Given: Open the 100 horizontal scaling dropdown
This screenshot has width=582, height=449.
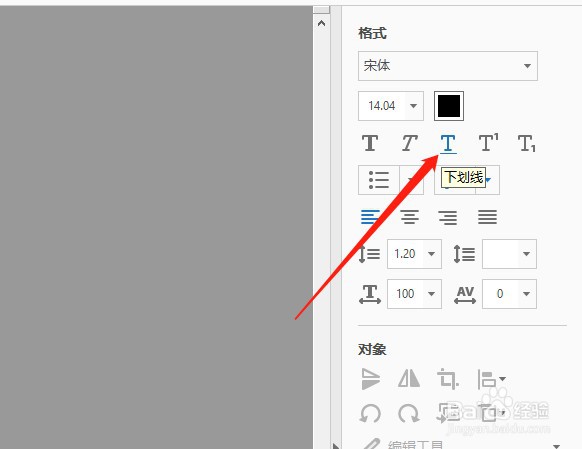Looking at the screenshot, I should [x=431, y=294].
